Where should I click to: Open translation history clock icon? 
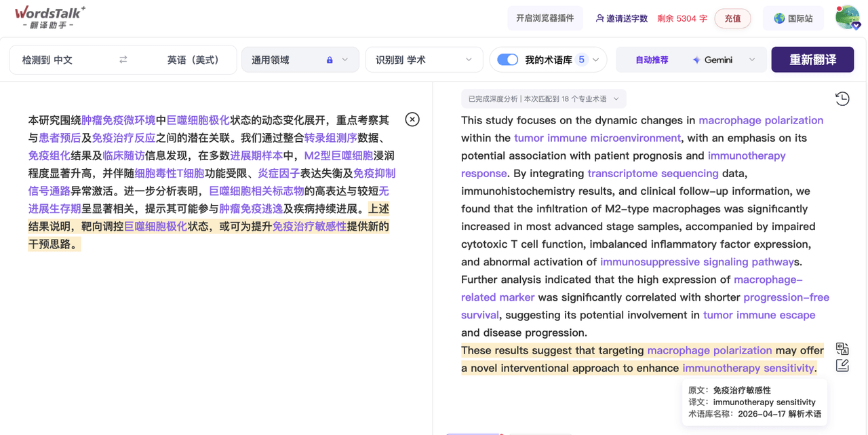tap(842, 99)
